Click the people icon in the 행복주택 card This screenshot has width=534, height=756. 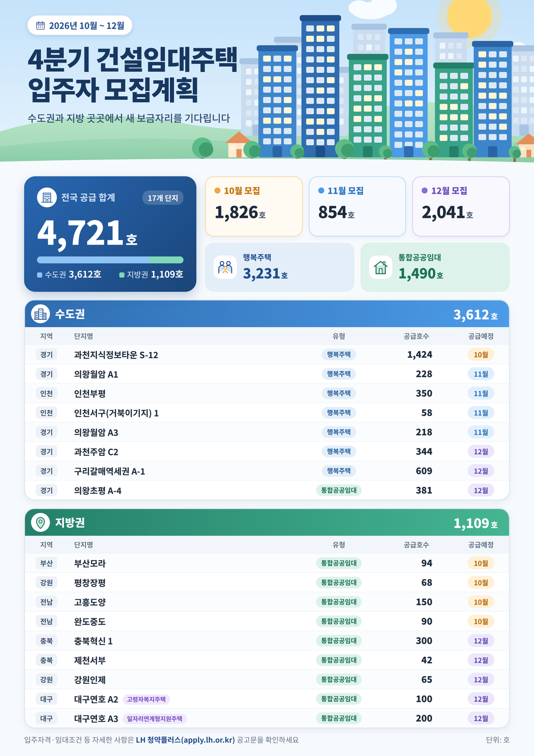(225, 267)
